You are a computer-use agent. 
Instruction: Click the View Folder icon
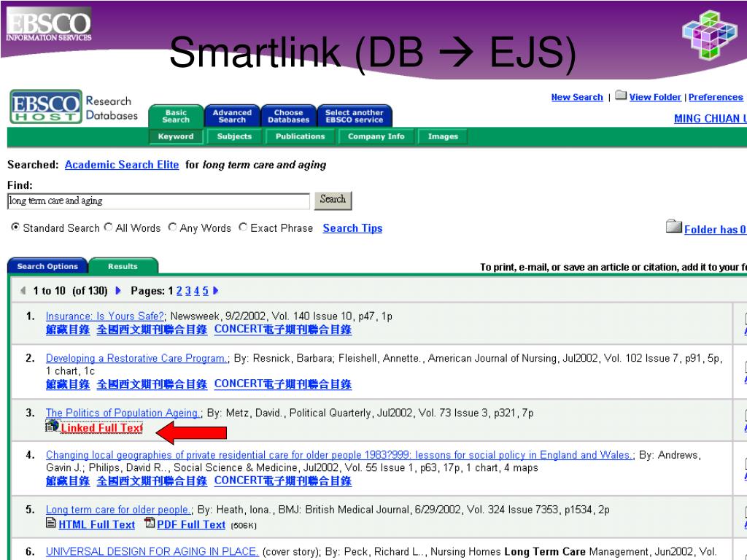[621, 96]
